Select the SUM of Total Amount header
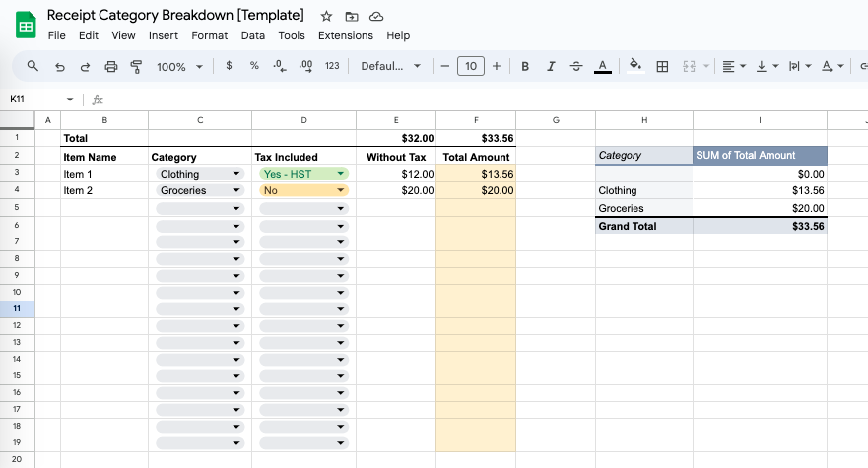 pyautogui.click(x=760, y=155)
